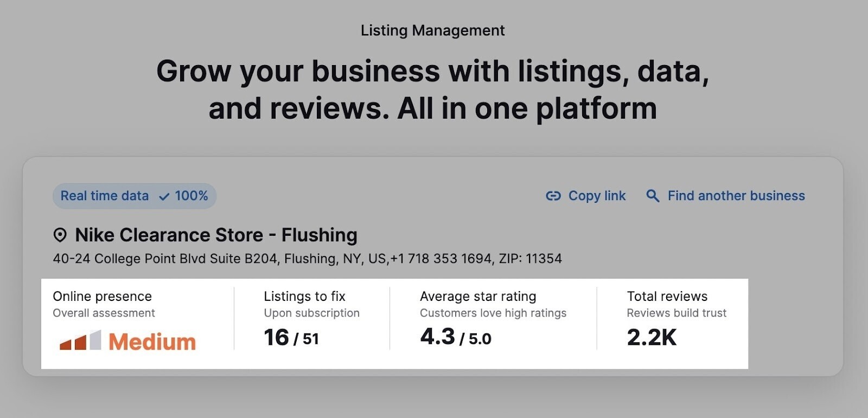868x418 pixels.
Task: Click the checkmark in the data badge
Action: [x=164, y=196]
